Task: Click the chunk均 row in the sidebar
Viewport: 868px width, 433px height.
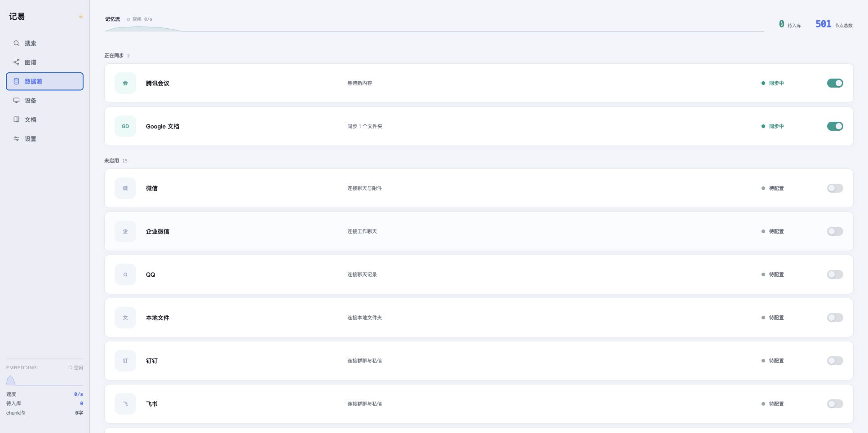Action: [x=44, y=413]
